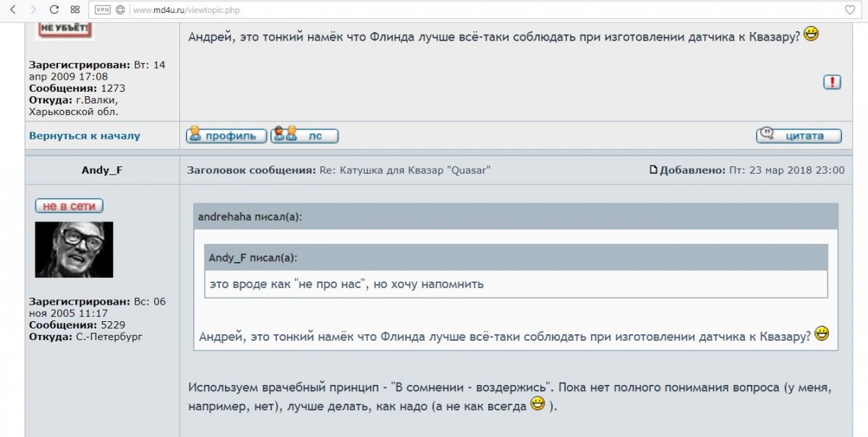This screenshot has height=437, width=868.
Task: Bookmark page with the heart icon
Action: (851, 10)
